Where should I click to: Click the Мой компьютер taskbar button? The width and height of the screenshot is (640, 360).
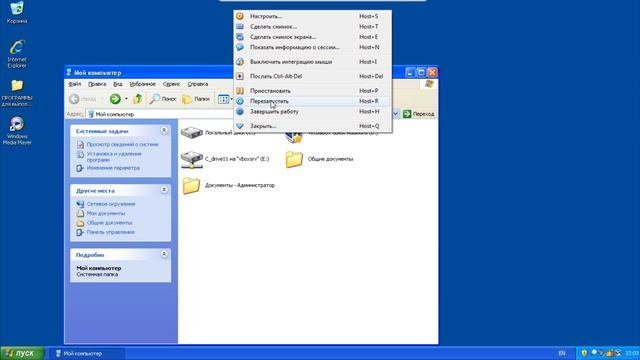click(x=87, y=353)
